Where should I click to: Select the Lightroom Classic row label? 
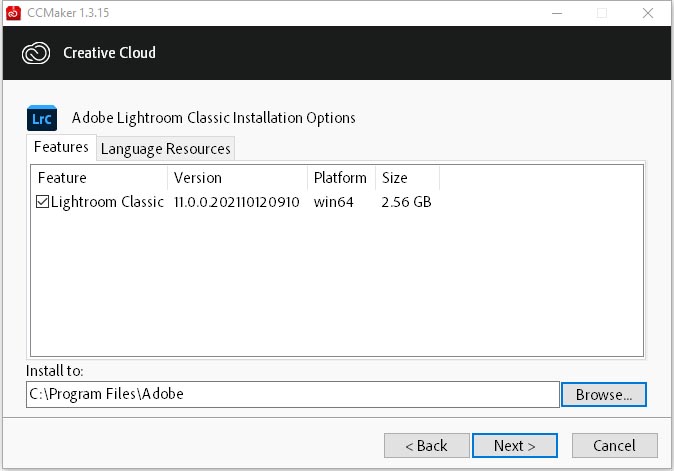tap(107, 202)
